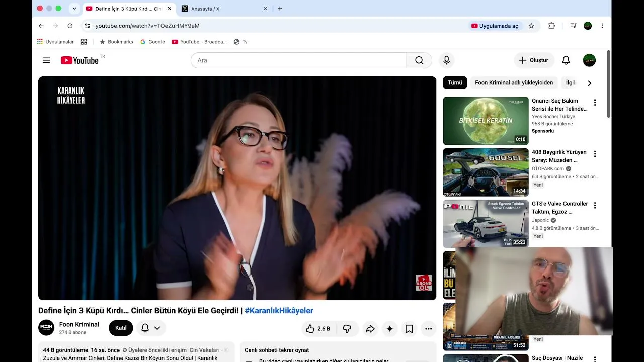Open the Bitkisel Keratin sponsored thumbnail

point(486,121)
